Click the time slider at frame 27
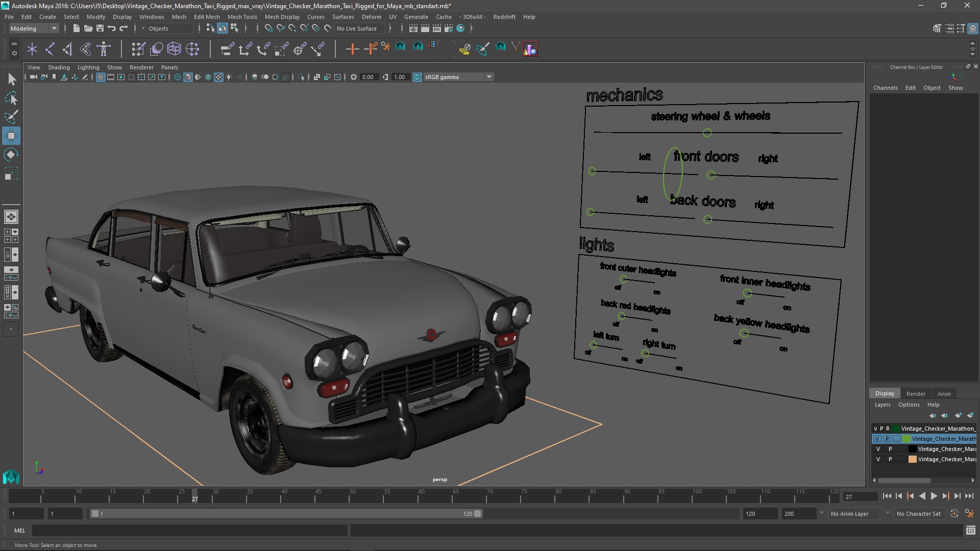The width and height of the screenshot is (980, 551). pyautogui.click(x=194, y=496)
